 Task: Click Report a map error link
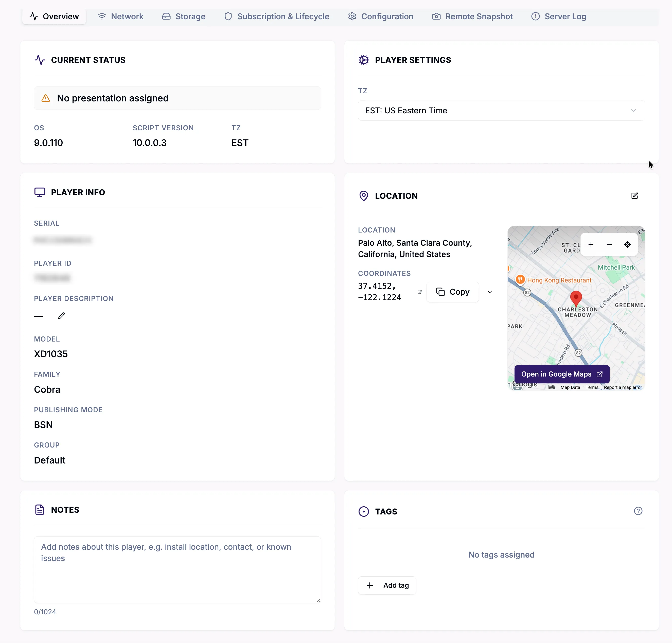click(x=623, y=387)
